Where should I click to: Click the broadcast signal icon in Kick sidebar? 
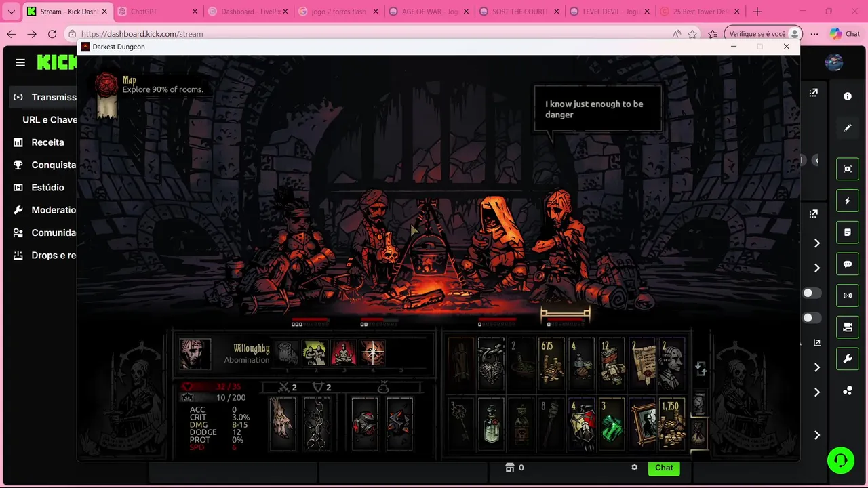point(847,296)
